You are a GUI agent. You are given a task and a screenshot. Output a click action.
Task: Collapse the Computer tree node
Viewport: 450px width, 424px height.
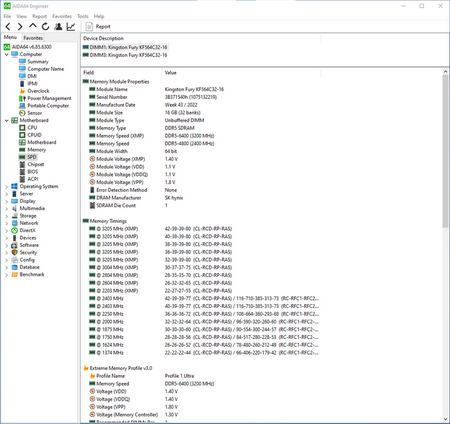[6, 54]
